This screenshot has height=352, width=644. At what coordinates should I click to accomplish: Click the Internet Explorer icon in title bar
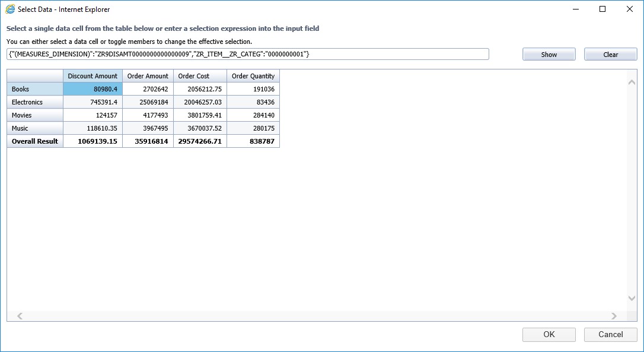pos(10,9)
